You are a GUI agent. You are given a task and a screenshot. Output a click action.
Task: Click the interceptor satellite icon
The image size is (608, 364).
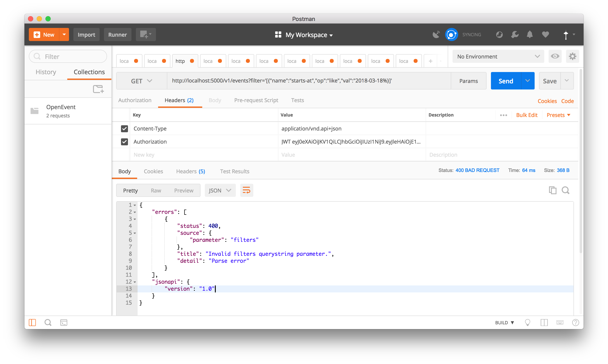pos(436,34)
